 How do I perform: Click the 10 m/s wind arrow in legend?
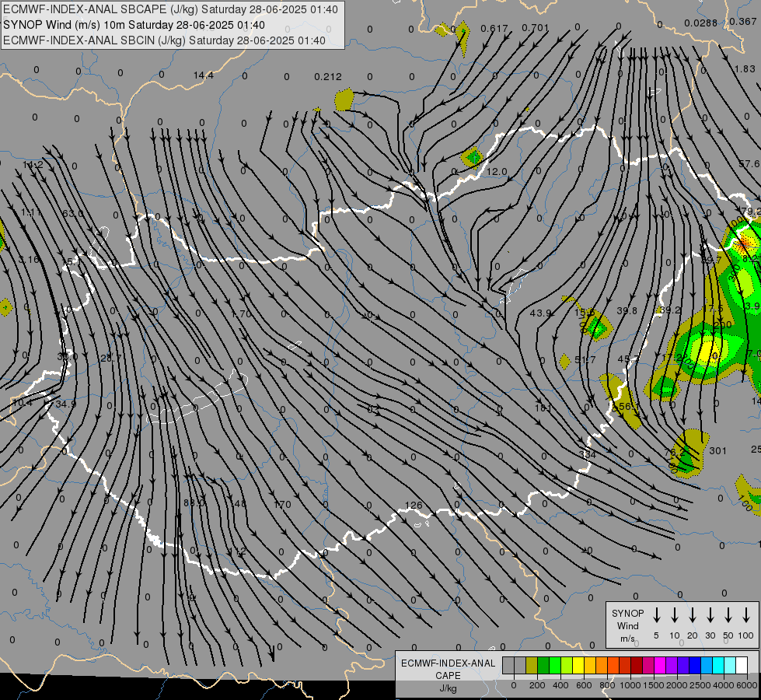click(x=675, y=615)
